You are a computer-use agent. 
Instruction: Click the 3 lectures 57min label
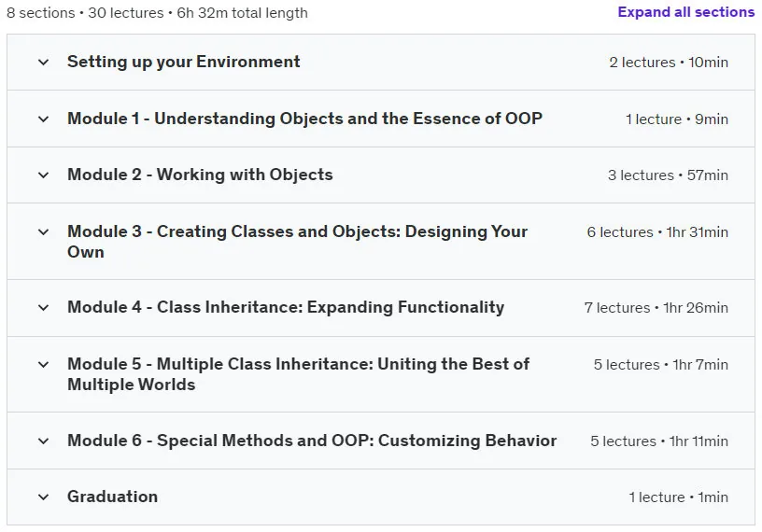[x=668, y=175]
